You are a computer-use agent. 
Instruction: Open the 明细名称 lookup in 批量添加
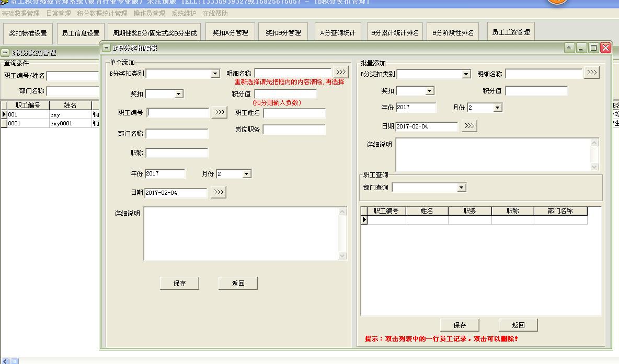click(591, 73)
